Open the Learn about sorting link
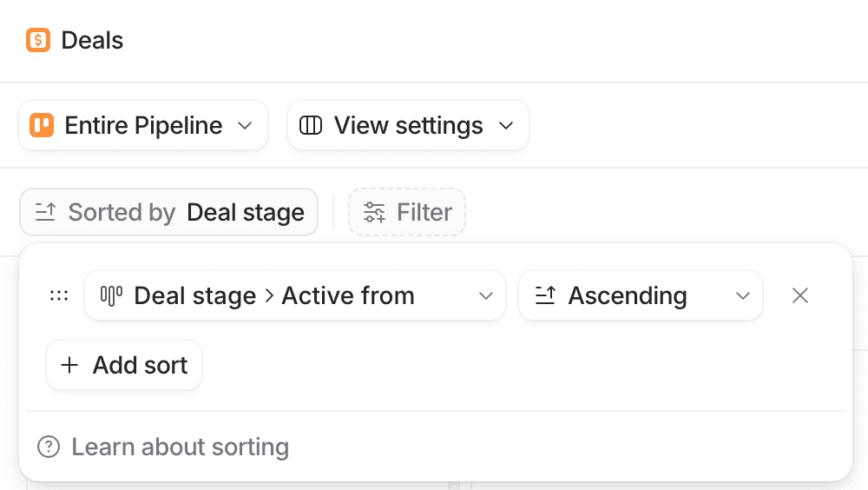868x490 pixels. click(x=180, y=447)
